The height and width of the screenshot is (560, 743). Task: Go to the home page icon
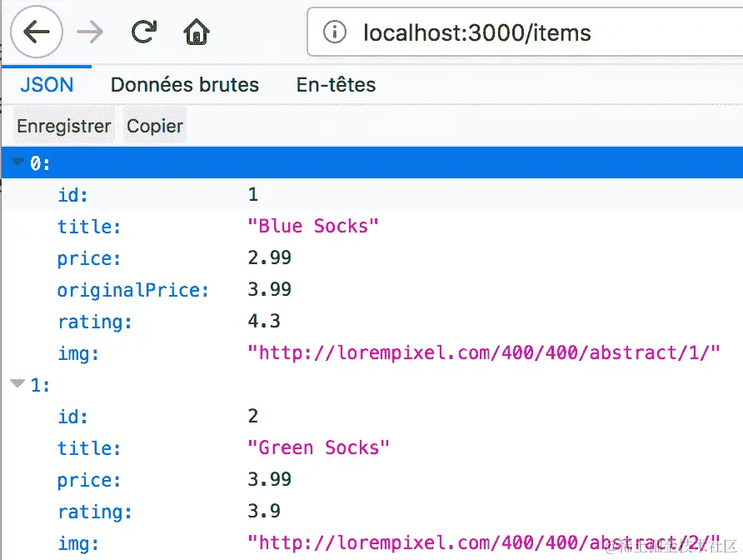[x=196, y=33]
